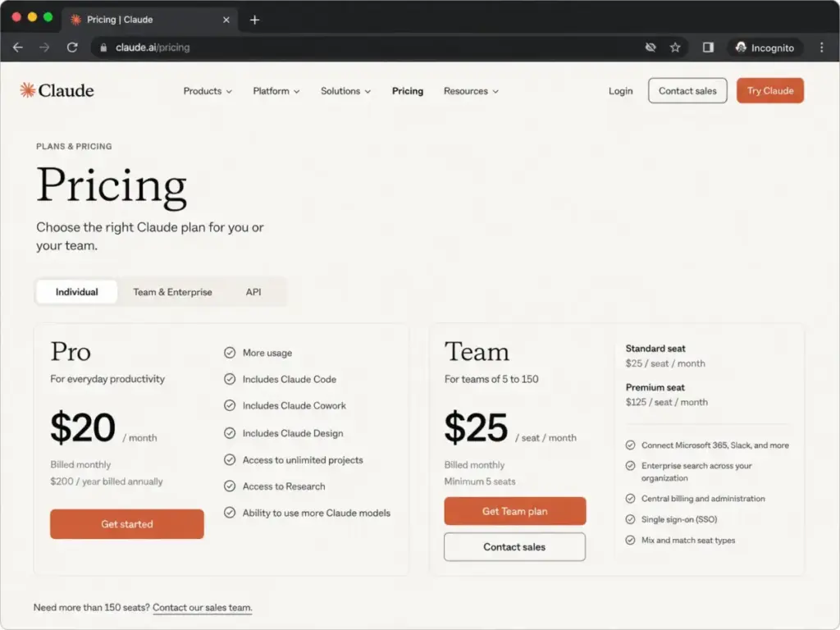
Task: Click the Try Claude button
Action: (x=769, y=90)
